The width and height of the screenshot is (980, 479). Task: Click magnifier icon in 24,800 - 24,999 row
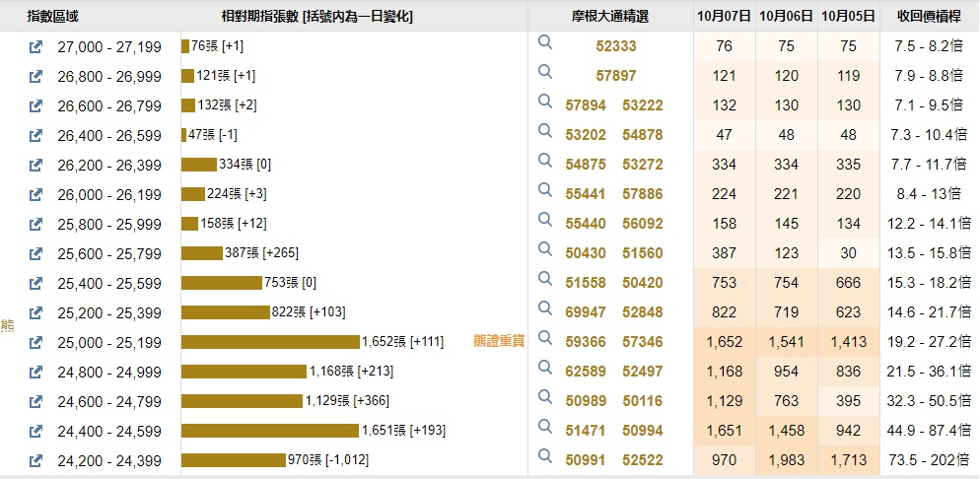(545, 370)
